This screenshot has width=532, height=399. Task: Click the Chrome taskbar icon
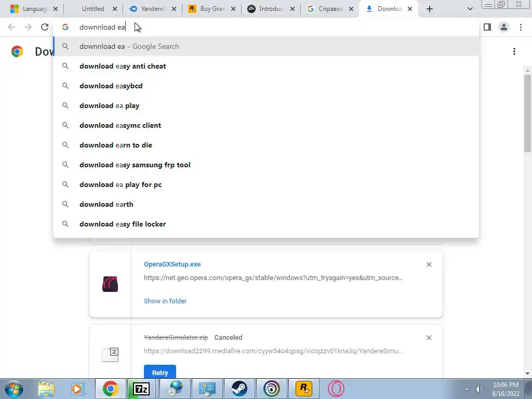pos(111,389)
